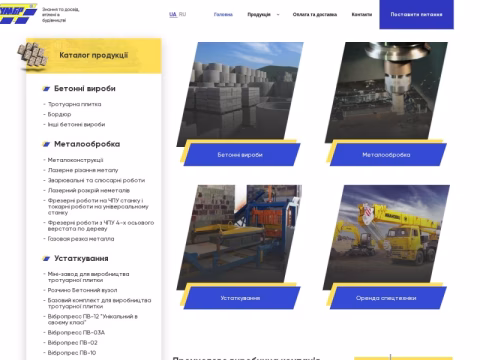
Task: Open Бордюр link
Action: (59, 114)
